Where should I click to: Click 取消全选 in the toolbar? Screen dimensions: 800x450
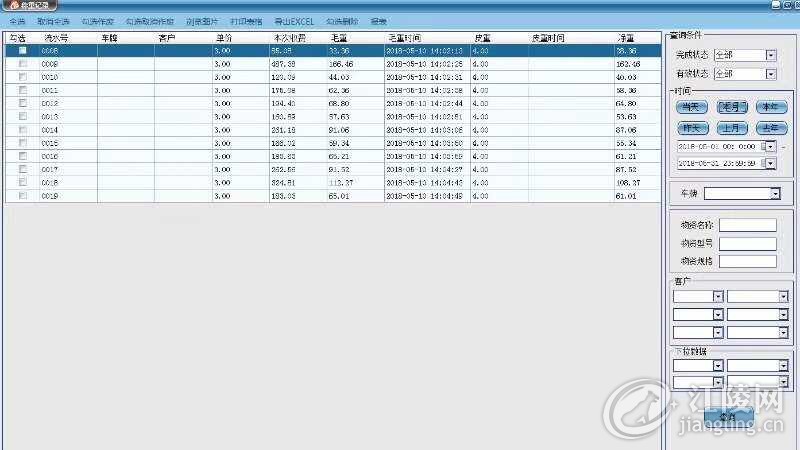(53, 21)
